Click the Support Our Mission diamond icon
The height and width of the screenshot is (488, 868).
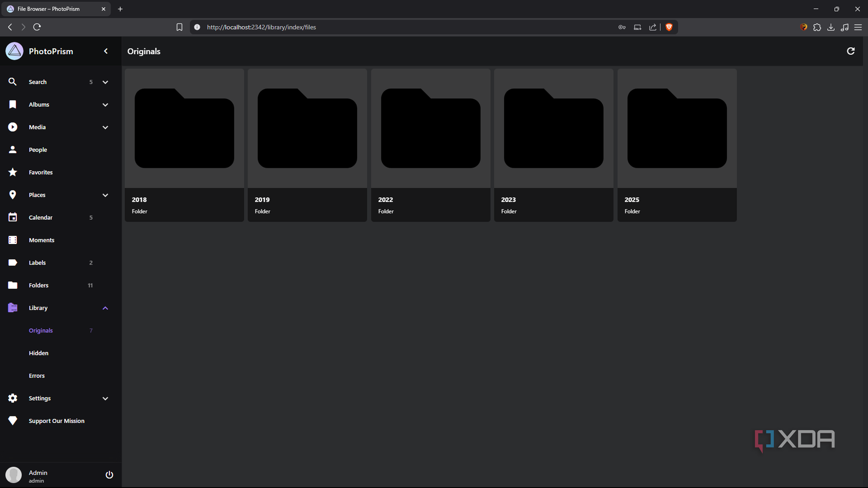pyautogui.click(x=13, y=421)
